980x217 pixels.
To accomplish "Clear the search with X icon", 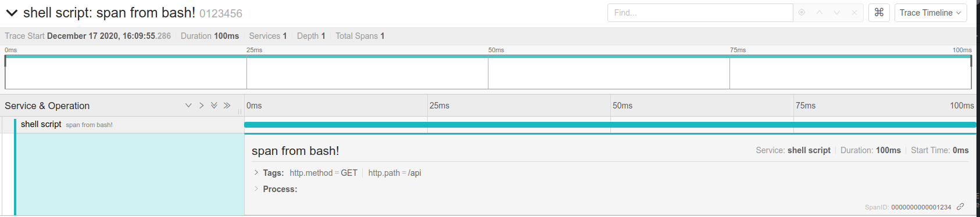I will [x=854, y=13].
